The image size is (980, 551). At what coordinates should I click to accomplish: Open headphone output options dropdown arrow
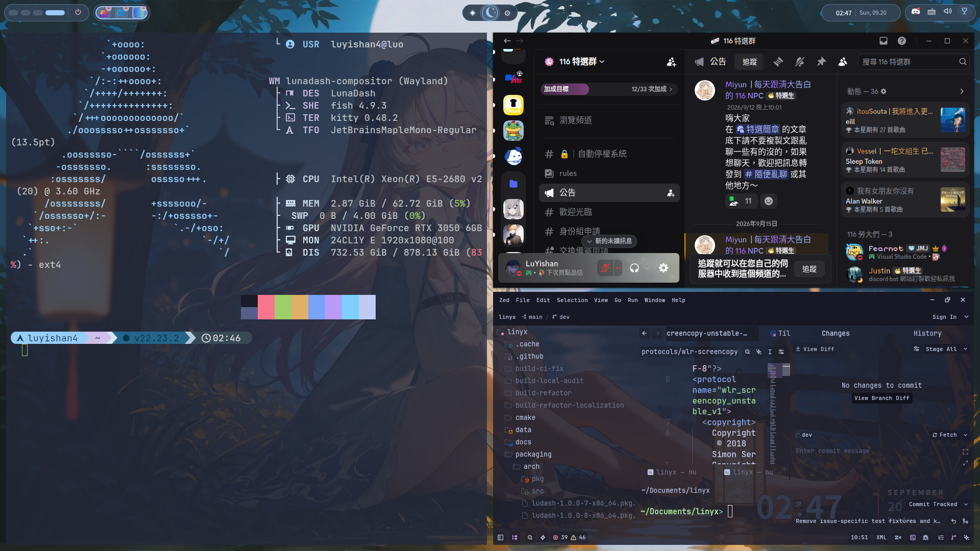[x=647, y=268]
